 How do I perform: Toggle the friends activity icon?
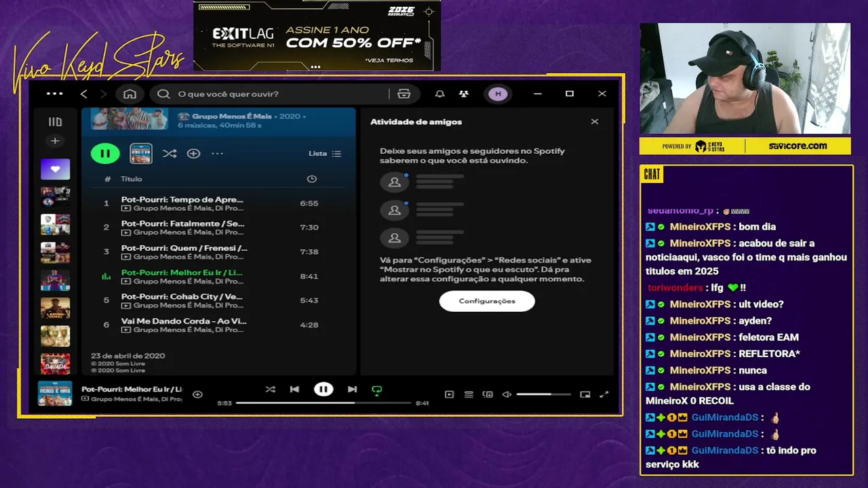(x=464, y=94)
